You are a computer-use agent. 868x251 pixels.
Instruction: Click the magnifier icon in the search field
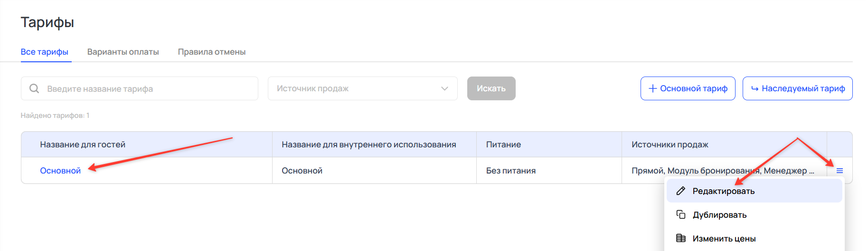[x=34, y=88]
